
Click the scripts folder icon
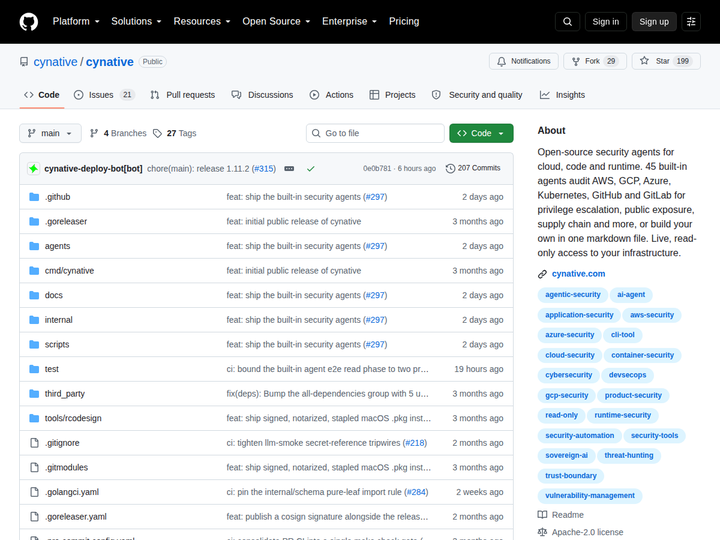pos(34,344)
